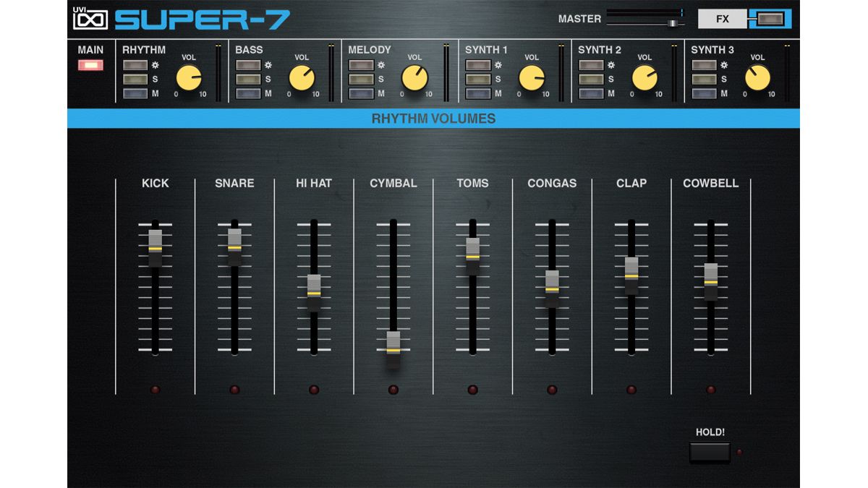The width and height of the screenshot is (868, 488).
Task: Click the CONGAS volume fader handle
Action: [x=552, y=289]
